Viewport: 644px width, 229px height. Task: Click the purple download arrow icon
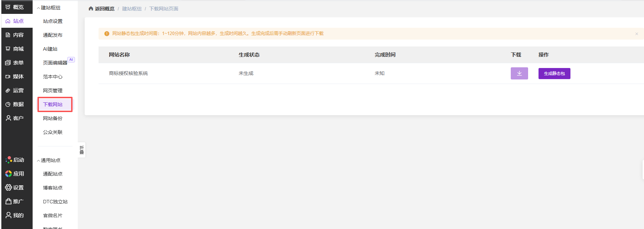point(519,73)
